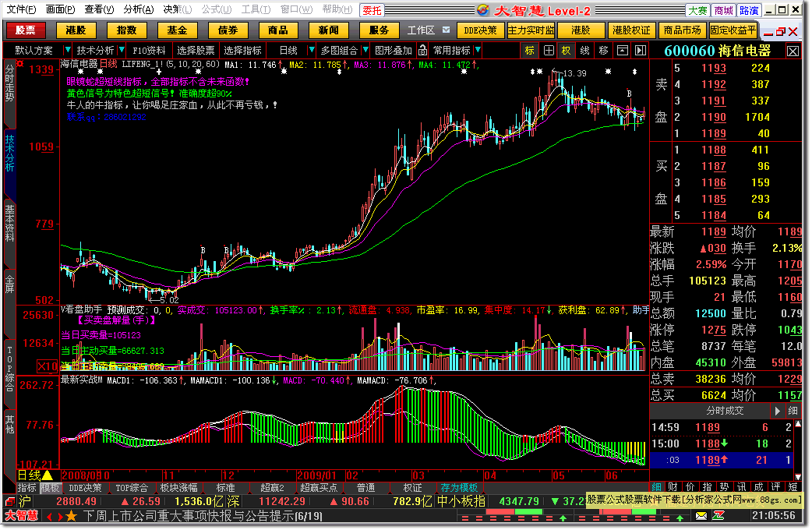Select the 股票 main tab
This screenshot has height=530, width=812.
point(25,30)
